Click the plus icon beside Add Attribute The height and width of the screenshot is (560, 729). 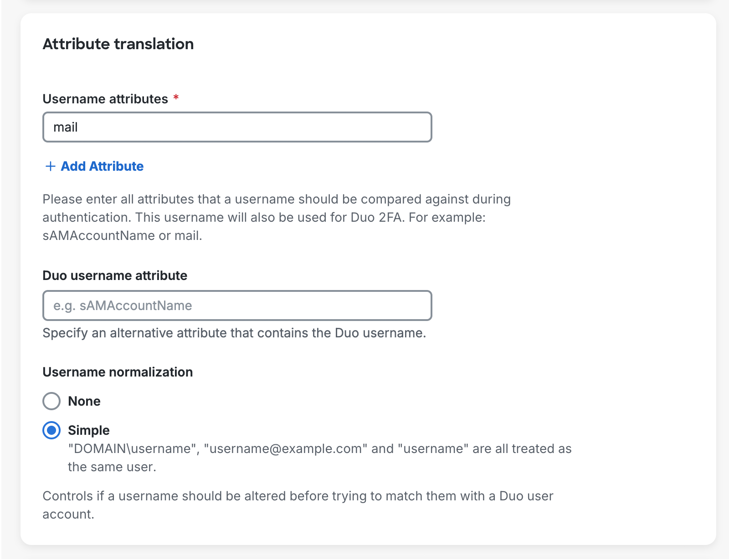[49, 167]
